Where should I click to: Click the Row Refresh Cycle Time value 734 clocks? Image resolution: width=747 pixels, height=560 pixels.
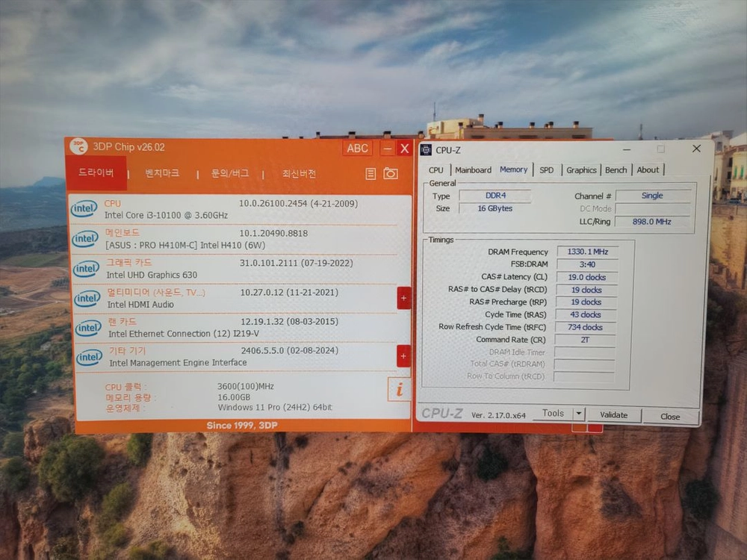coord(585,327)
